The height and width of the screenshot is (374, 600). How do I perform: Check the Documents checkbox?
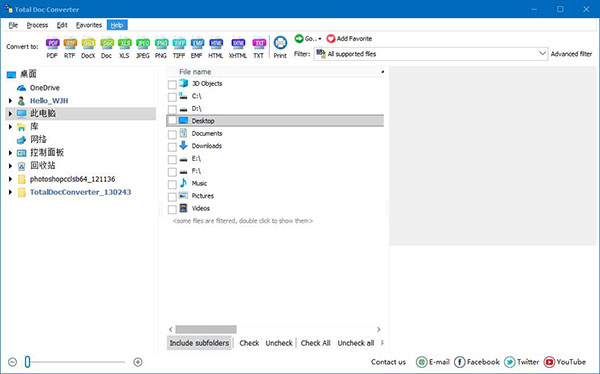[172, 134]
